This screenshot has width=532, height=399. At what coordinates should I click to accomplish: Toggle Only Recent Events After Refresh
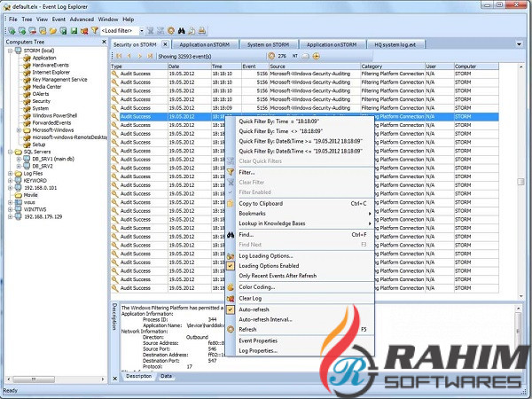(278, 276)
